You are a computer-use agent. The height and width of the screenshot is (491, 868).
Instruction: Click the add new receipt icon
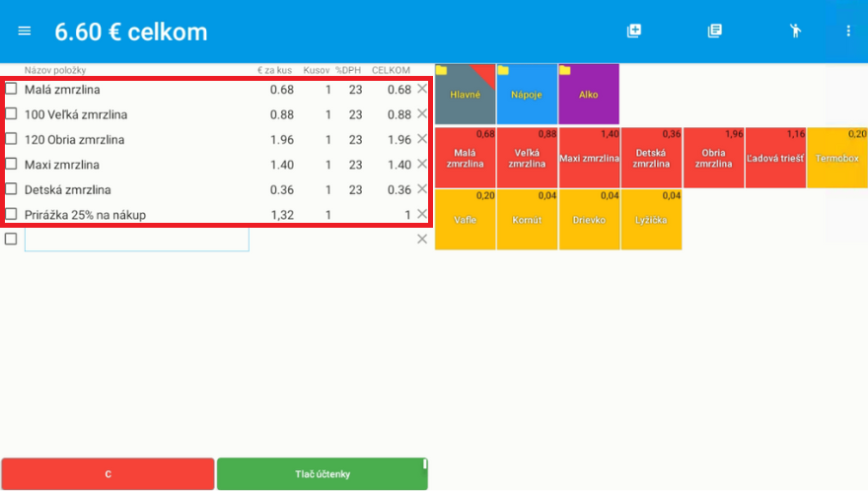tap(634, 31)
